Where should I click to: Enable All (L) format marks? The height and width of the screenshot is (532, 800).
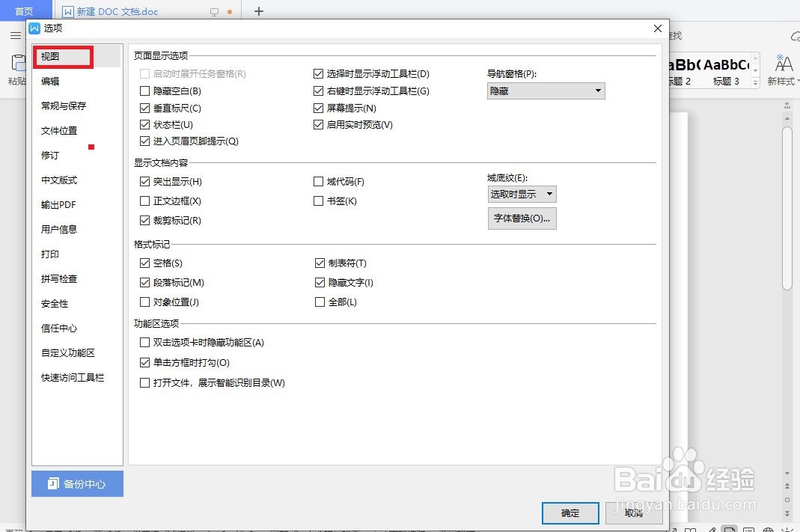(x=320, y=302)
